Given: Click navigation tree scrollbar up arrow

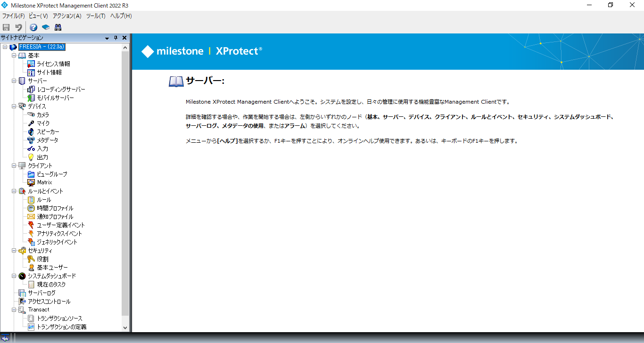Looking at the screenshot, I should tap(125, 47).
